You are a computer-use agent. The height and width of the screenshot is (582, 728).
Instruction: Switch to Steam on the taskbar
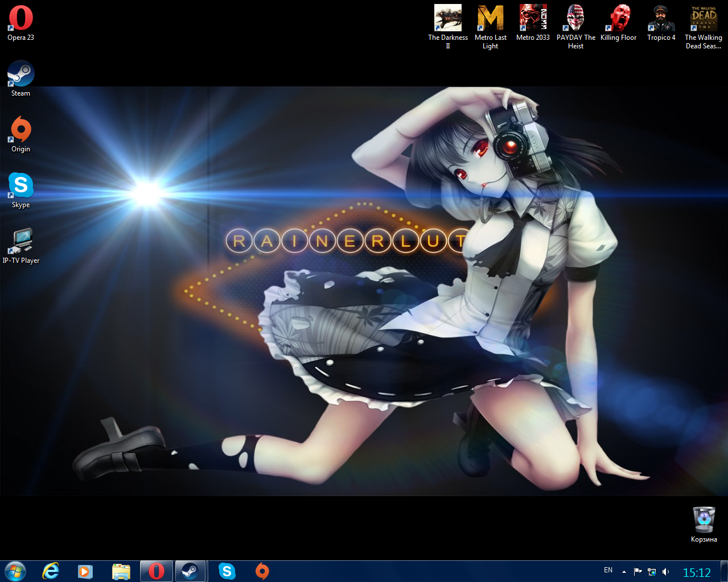click(x=190, y=571)
